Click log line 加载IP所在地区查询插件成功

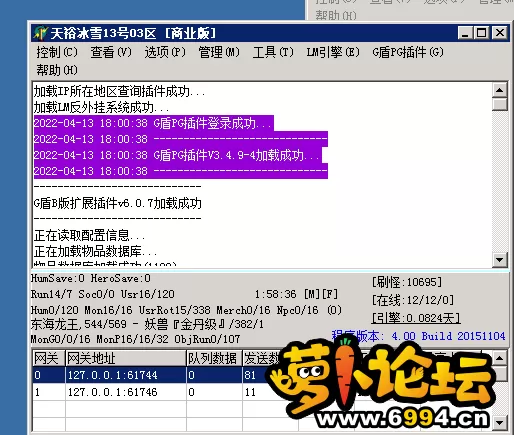tap(119, 91)
